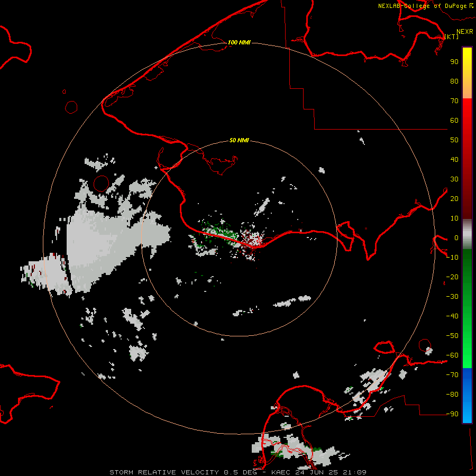Click the 0 value on velocity scale

(x=456, y=237)
